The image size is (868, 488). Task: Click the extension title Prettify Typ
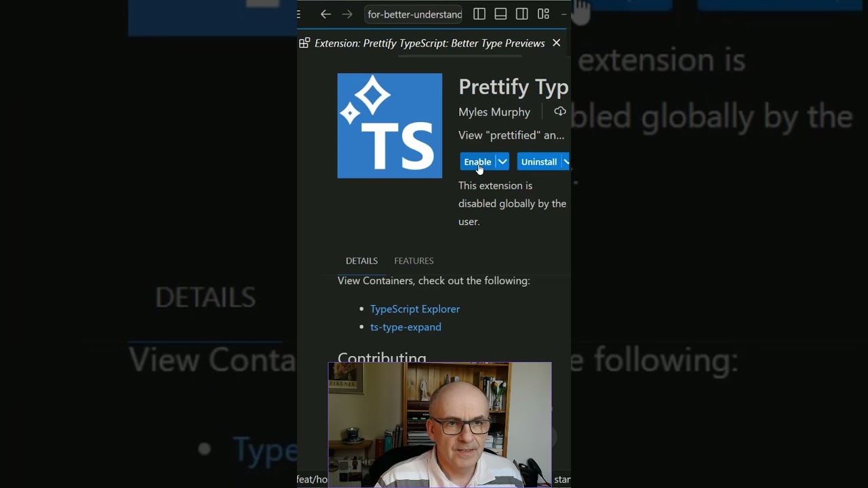click(513, 87)
